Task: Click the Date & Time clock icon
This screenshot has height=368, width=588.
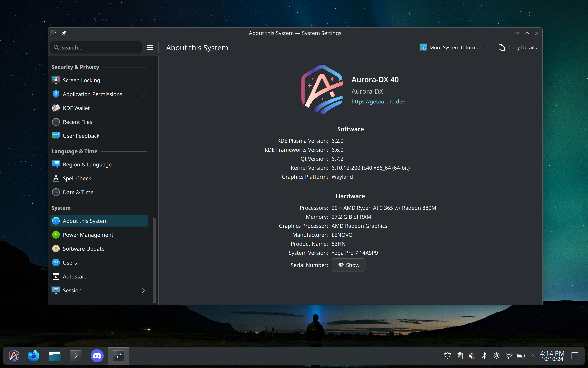Action: 56,192
